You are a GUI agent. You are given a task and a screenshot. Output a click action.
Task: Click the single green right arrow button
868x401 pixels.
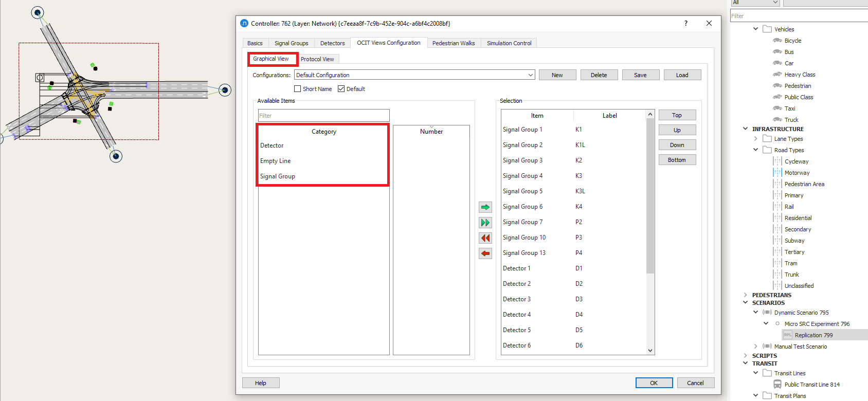(x=485, y=207)
